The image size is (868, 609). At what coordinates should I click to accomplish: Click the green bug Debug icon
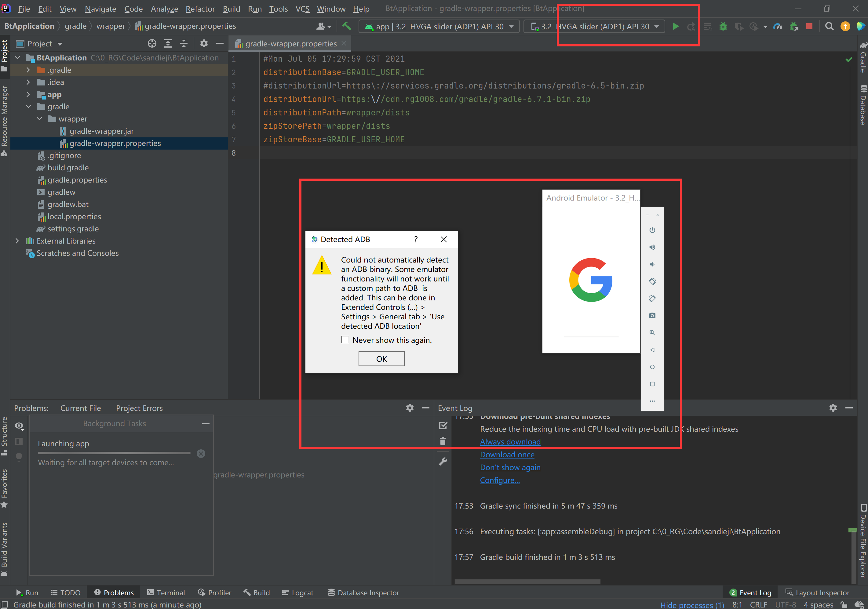(723, 27)
